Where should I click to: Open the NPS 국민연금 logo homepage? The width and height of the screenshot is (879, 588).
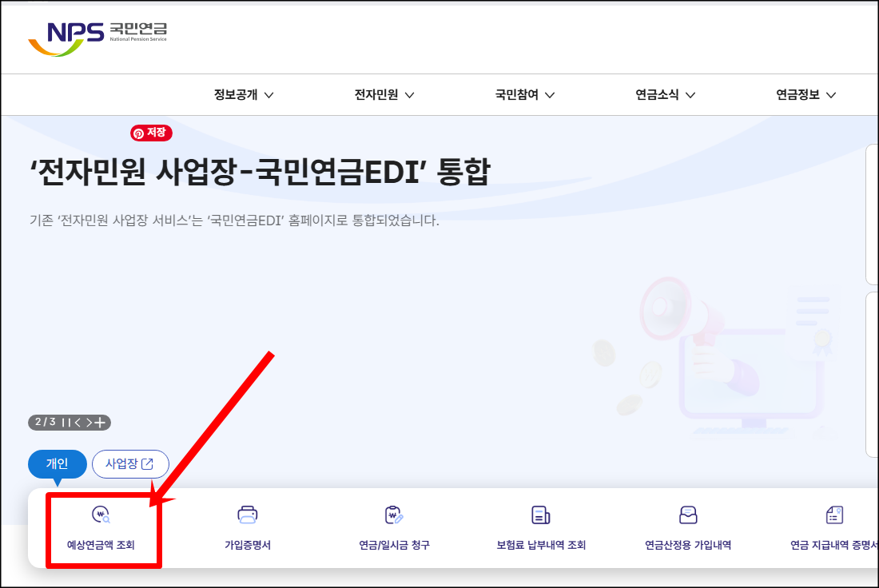(x=97, y=38)
